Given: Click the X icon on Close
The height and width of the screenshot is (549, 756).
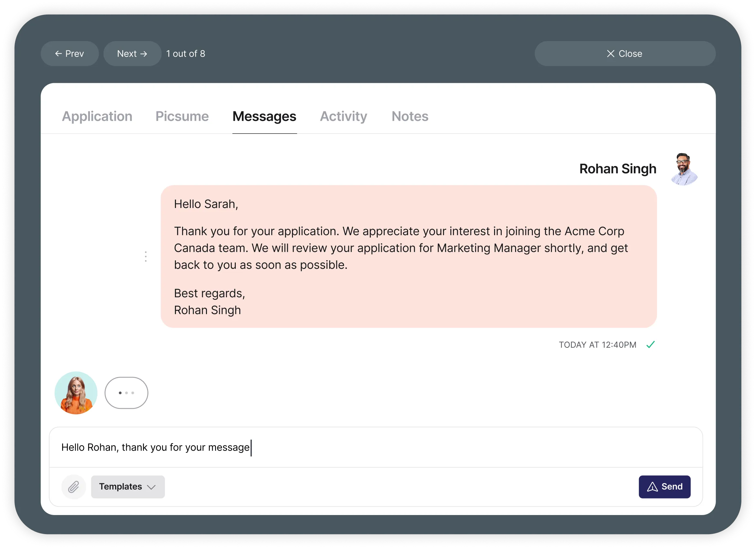Looking at the screenshot, I should (x=610, y=54).
